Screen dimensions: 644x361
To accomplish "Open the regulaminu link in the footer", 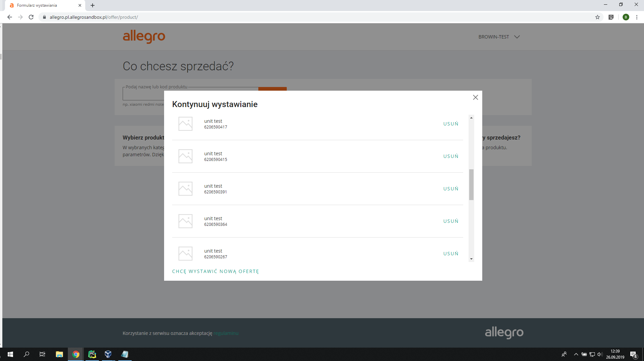I will pyautogui.click(x=226, y=333).
